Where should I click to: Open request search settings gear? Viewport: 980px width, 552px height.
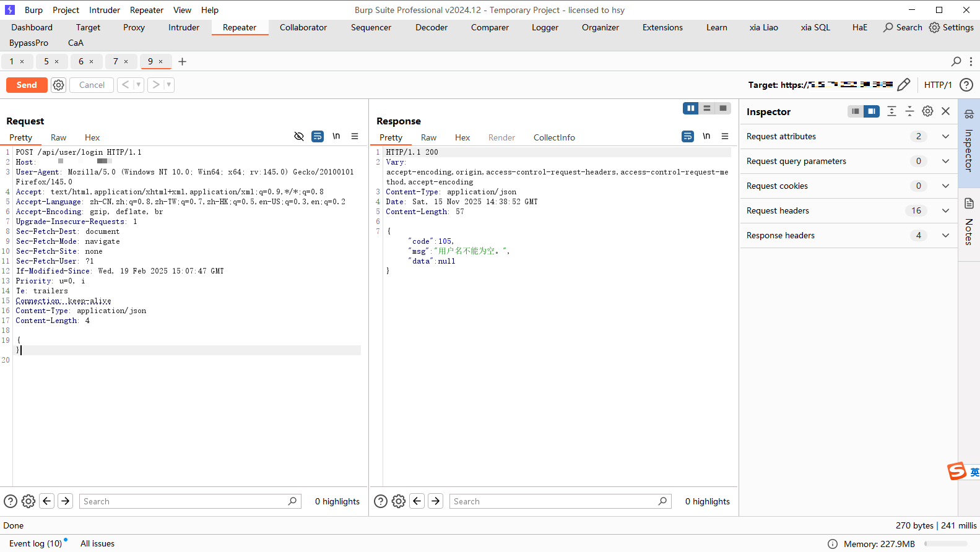point(28,501)
